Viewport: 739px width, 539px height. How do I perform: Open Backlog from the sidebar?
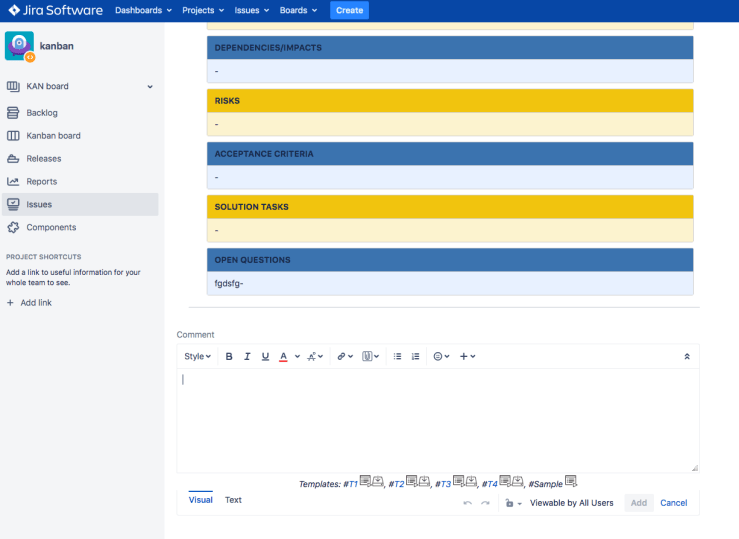click(x=42, y=113)
